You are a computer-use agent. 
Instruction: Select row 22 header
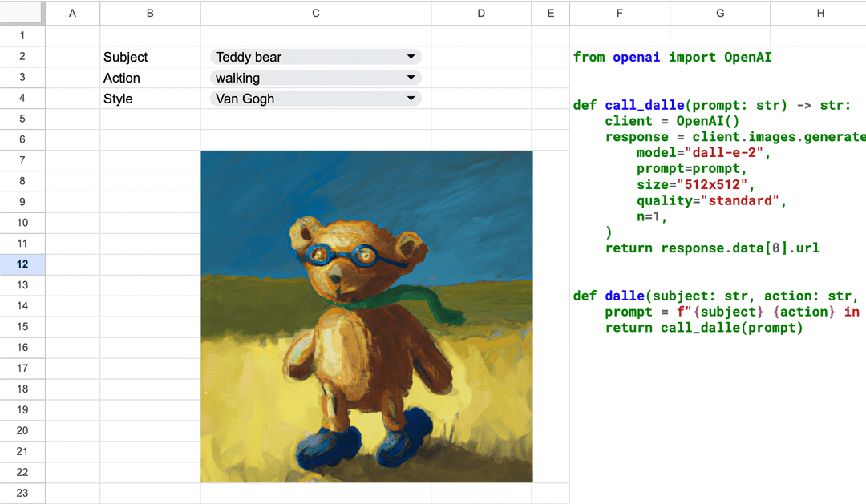(x=22, y=472)
